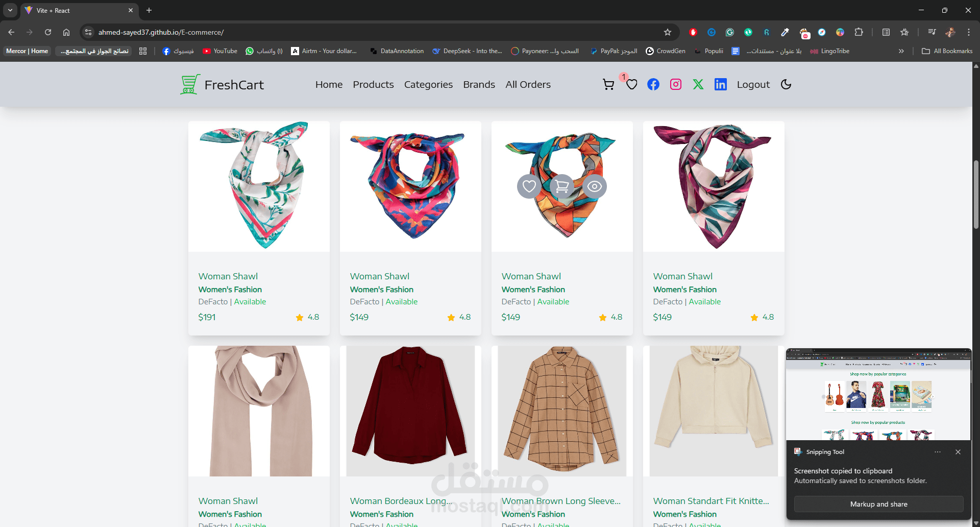Image resolution: width=980 pixels, height=527 pixels.
Task: Open the Mercor | Home bookmark
Action: pyautogui.click(x=27, y=51)
